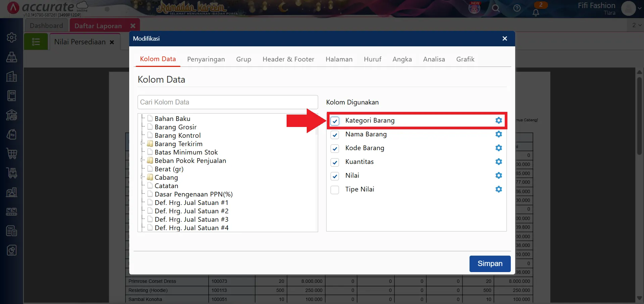Open the notification bell icon
The height and width of the screenshot is (304, 644).
(x=536, y=13)
